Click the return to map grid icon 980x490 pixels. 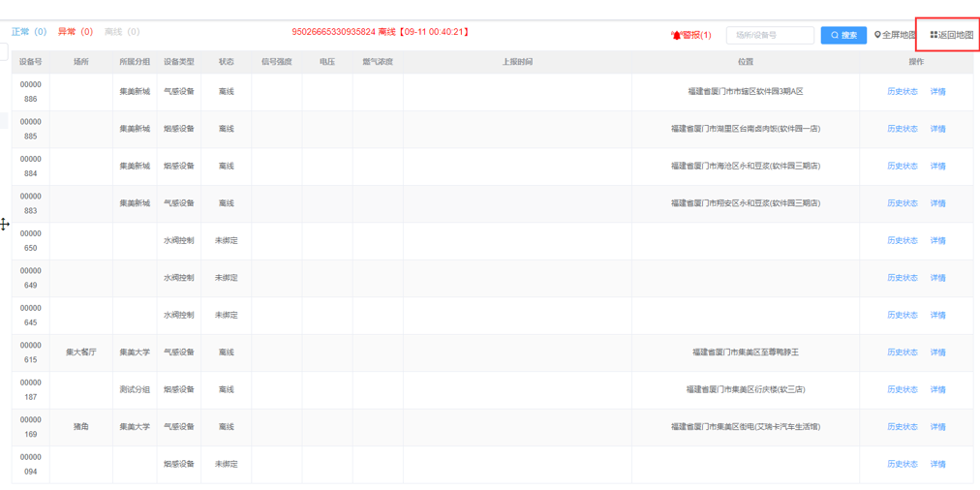(x=934, y=35)
